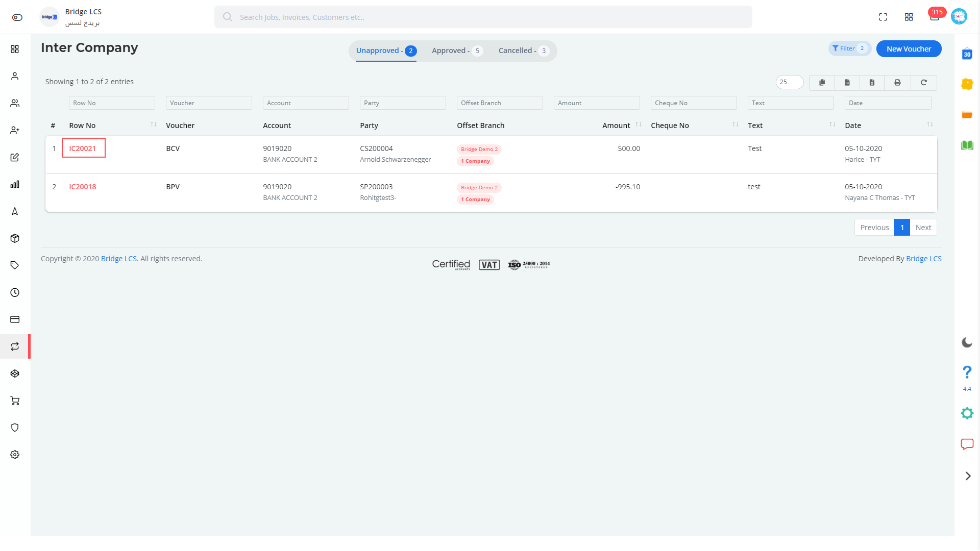980x551 pixels.
Task: Click the settings gear icon on right panel
Action: (967, 413)
